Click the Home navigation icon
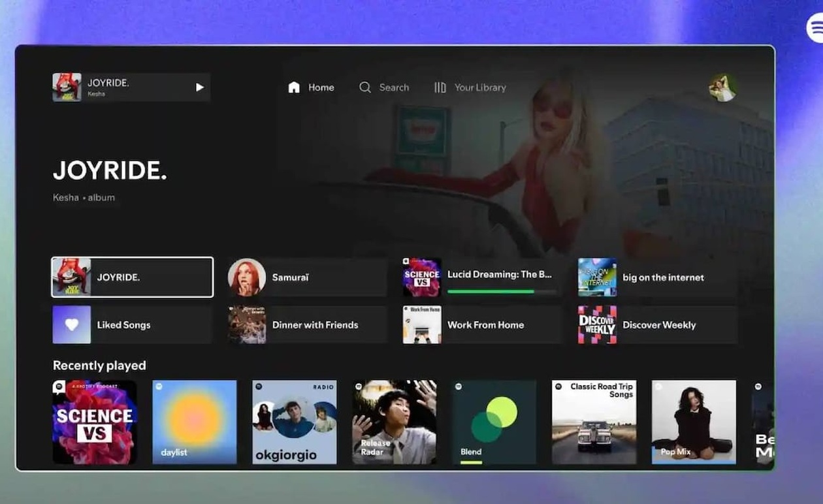This screenshot has width=823, height=504. 294,87
